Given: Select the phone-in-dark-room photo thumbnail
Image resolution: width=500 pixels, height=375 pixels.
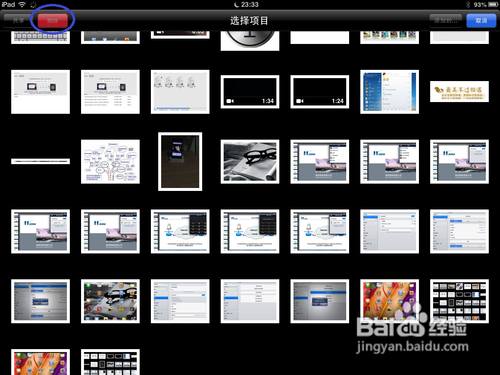Looking at the screenshot, I should click(180, 161).
